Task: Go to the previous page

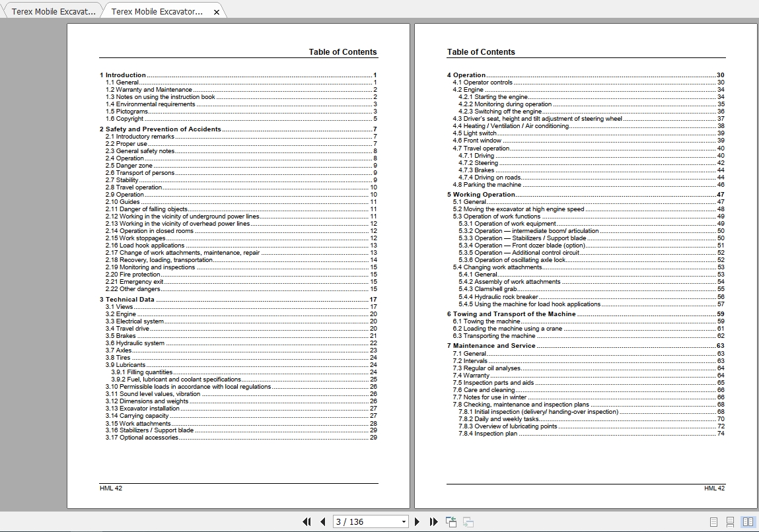Action: (323, 522)
